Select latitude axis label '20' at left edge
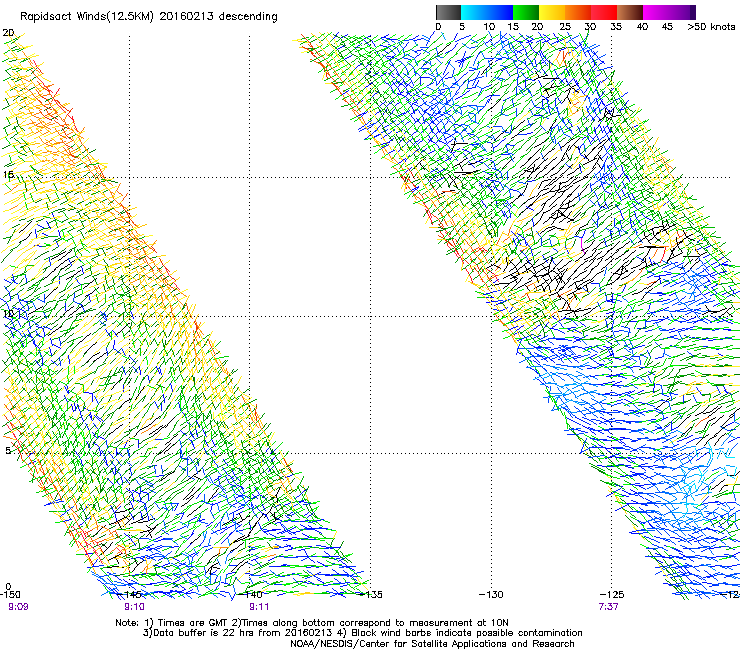Image resolution: width=740 pixels, height=650 pixels. [x=8, y=33]
